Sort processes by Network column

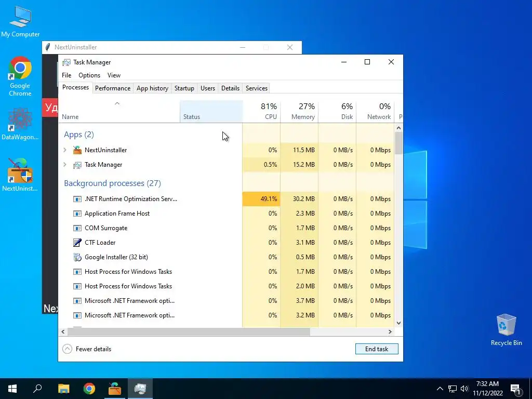375,112
